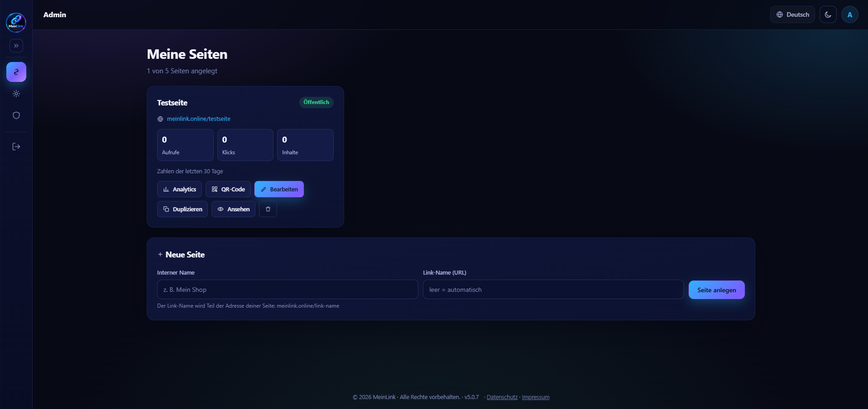Focus the Interner Name input field

288,290
